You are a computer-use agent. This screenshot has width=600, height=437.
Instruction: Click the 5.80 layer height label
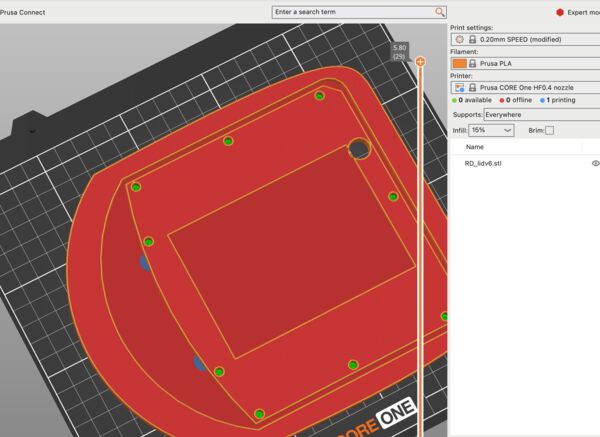click(x=399, y=52)
